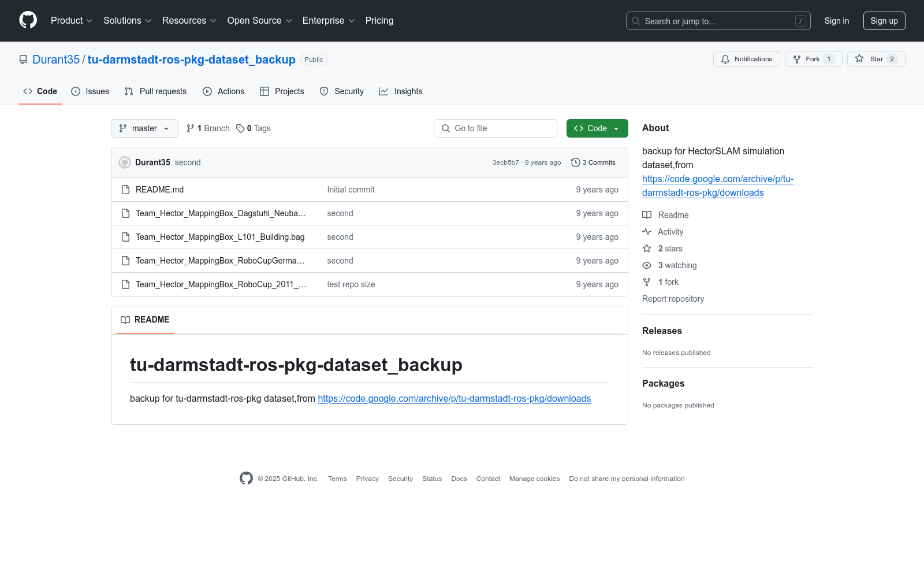Viewport: 924px width, 578px height.
Task: Click the bell icon in Notifications button
Action: [x=725, y=59]
